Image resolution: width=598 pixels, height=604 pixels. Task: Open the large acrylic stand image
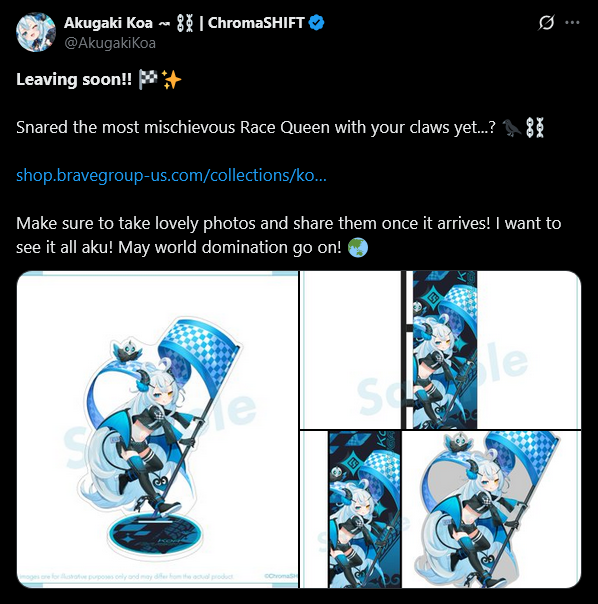(157, 429)
